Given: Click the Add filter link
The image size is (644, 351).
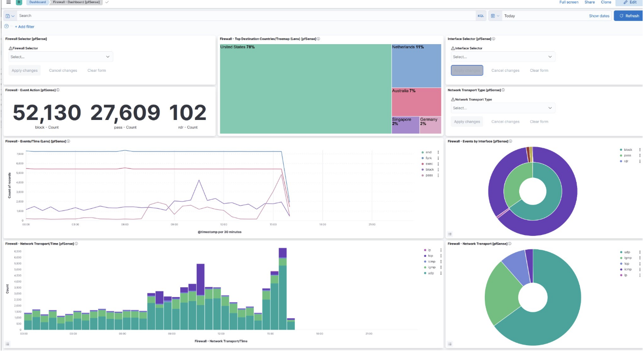Looking at the screenshot, I should point(25,27).
